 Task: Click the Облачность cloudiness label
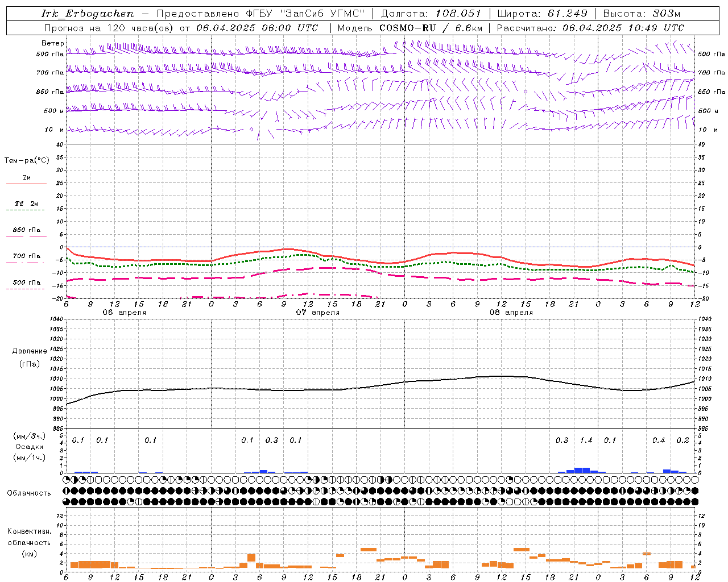(29, 493)
